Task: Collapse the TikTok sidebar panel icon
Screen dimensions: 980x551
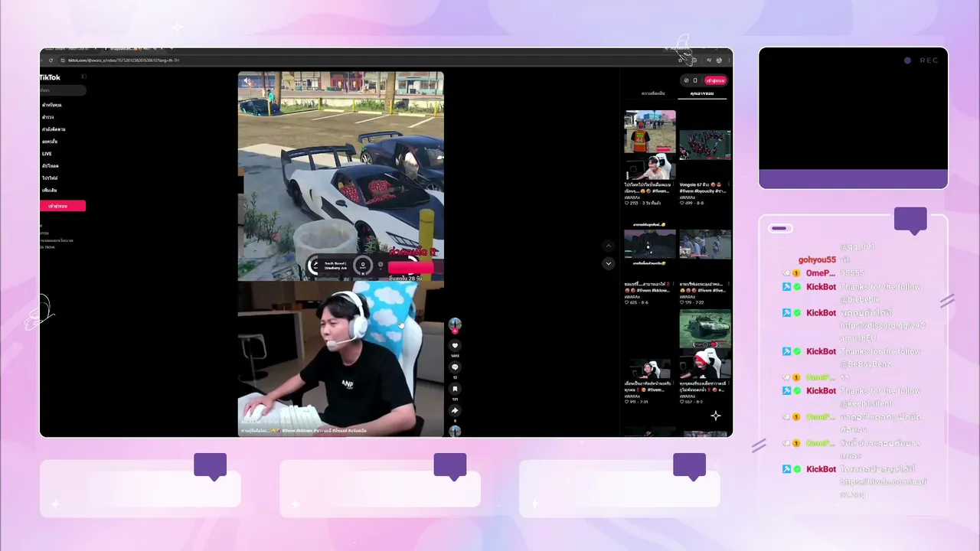Action: 84,77
